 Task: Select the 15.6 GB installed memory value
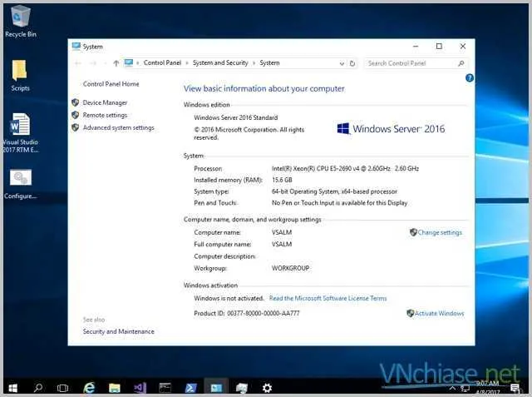coord(282,180)
